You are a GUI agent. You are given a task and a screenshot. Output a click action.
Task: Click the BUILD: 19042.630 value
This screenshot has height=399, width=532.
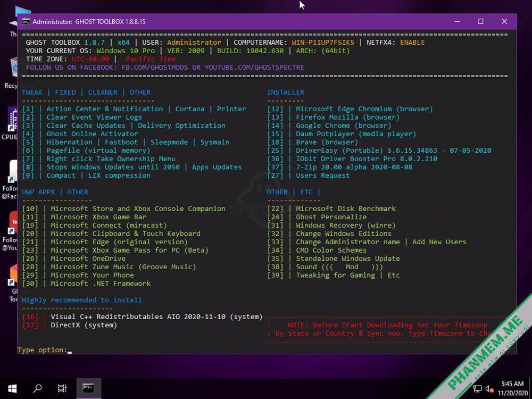point(251,51)
